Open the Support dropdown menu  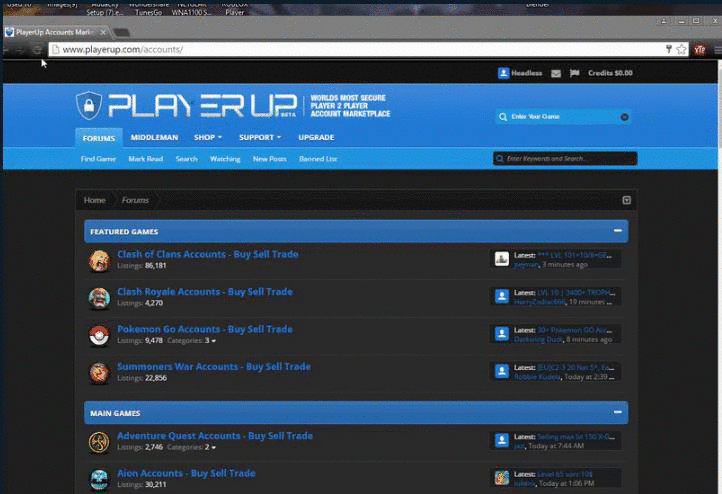tap(260, 137)
